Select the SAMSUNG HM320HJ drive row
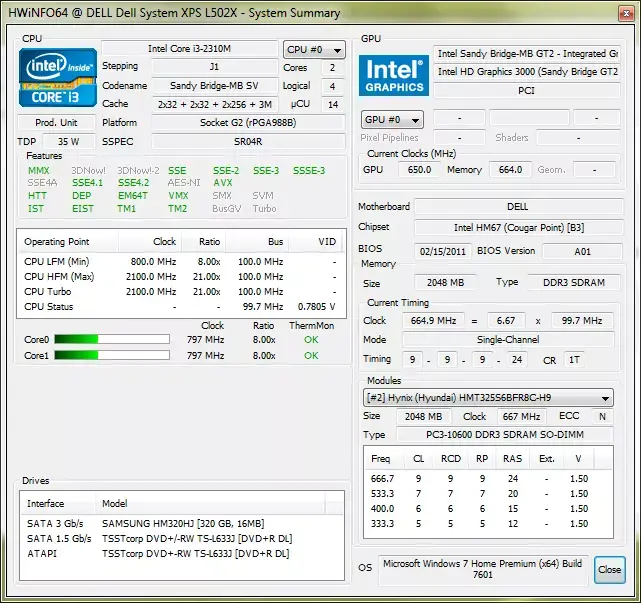 tap(182, 523)
